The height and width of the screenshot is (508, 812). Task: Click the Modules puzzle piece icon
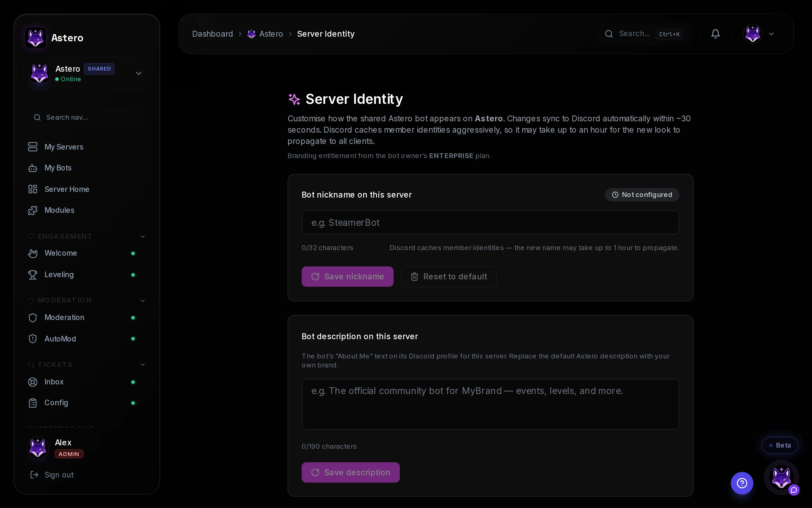[32, 210]
